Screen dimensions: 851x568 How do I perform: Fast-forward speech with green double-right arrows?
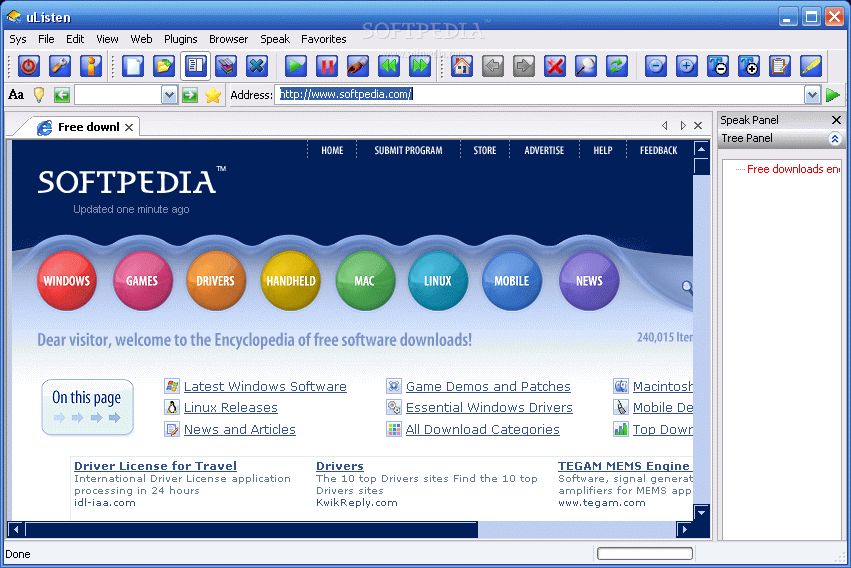click(x=420, y=66)
